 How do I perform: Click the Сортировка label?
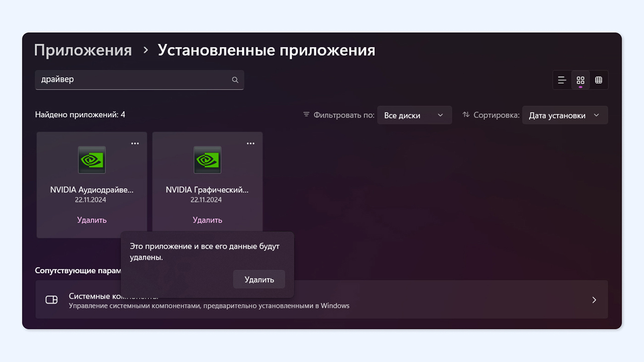tap(496, 115)
